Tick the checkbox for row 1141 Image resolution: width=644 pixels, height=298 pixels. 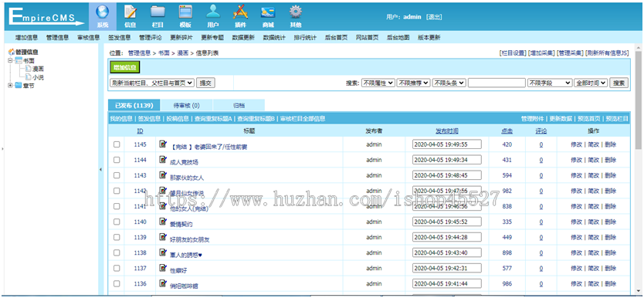click(x=117, y=206)
